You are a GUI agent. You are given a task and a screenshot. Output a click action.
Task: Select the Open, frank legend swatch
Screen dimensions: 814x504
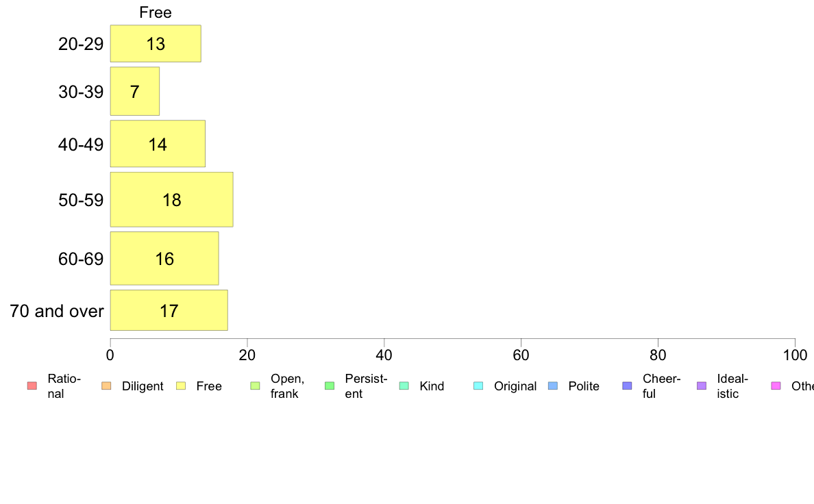[x=255, y=386]
